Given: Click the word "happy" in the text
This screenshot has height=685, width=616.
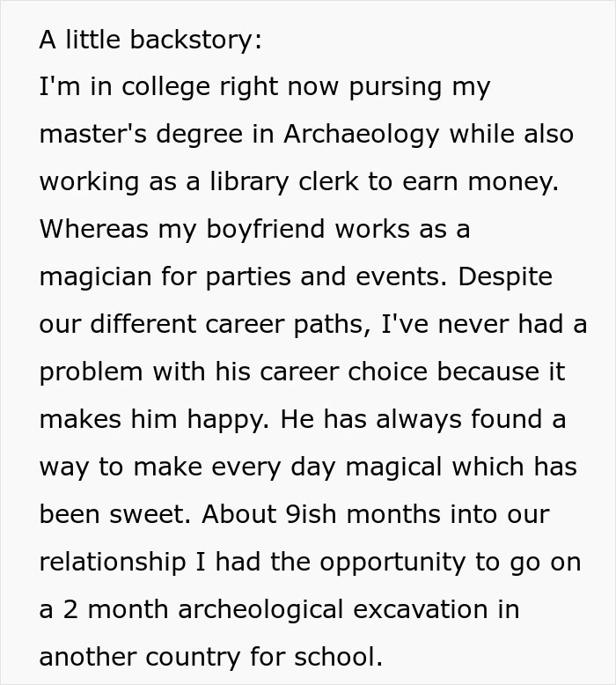Looking at the screenshot, I should (225, 420).
